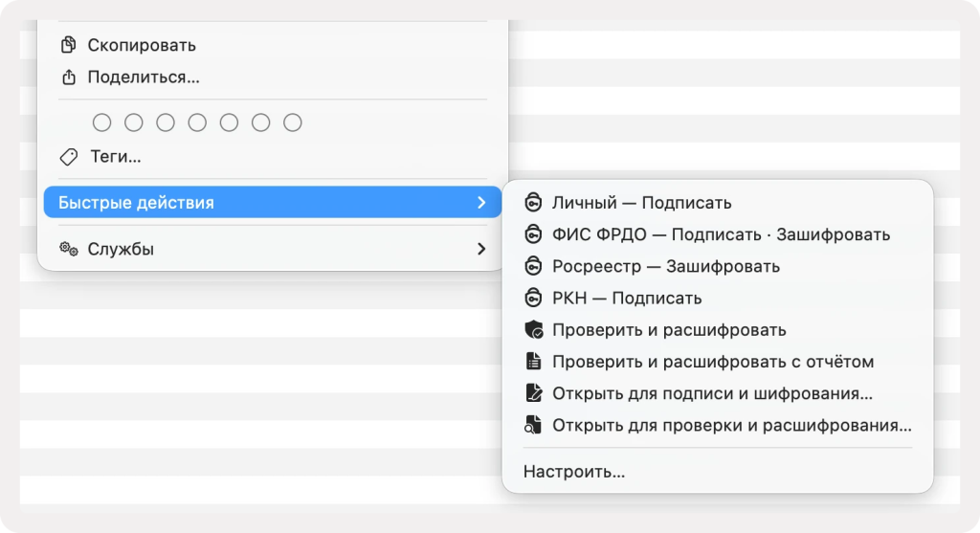
Task: Select the first tag color circle
Action: [x=101, y=122]
